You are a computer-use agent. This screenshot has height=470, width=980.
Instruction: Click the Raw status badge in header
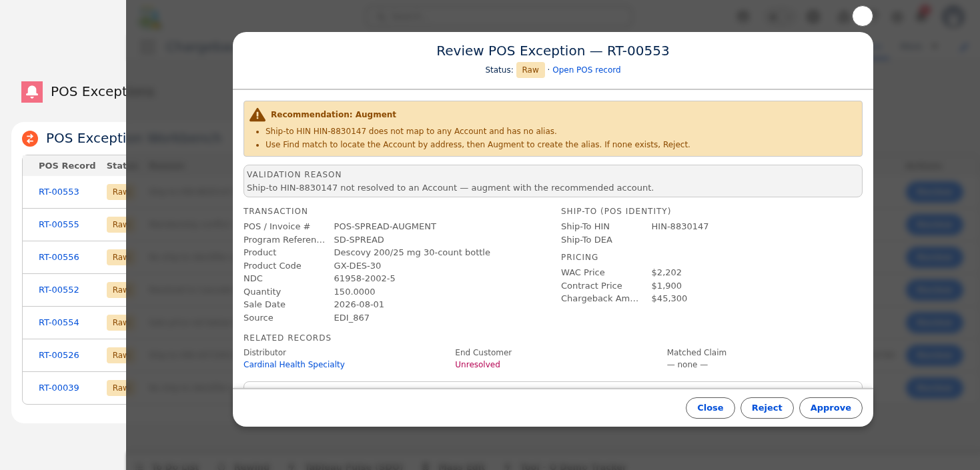(530, 70)
